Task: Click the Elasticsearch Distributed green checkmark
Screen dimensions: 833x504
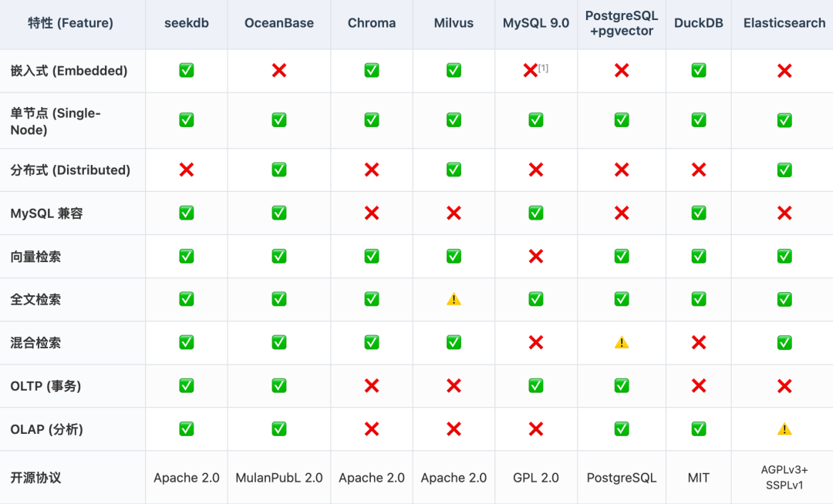Action: coord(784,170)
